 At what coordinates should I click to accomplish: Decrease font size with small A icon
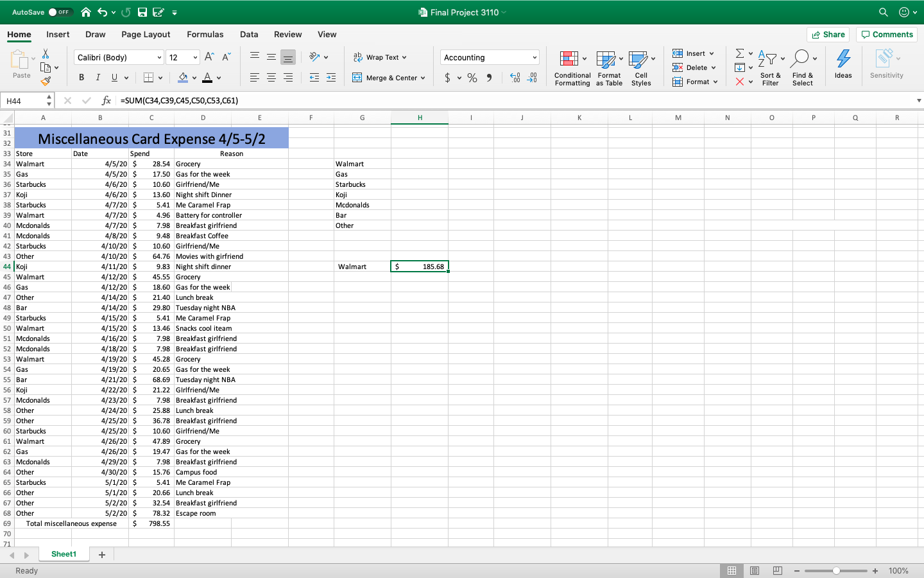226,57
